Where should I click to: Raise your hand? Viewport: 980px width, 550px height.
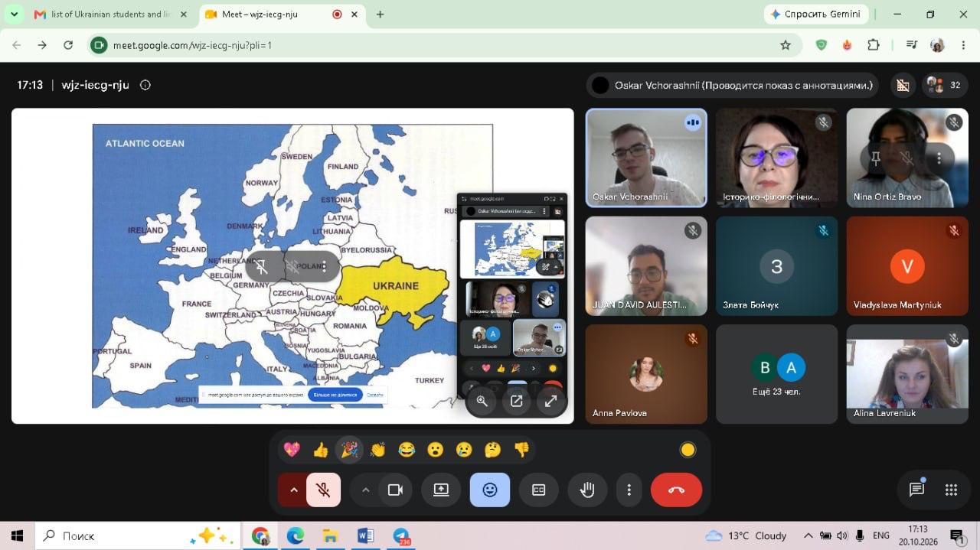pos(587,490)
